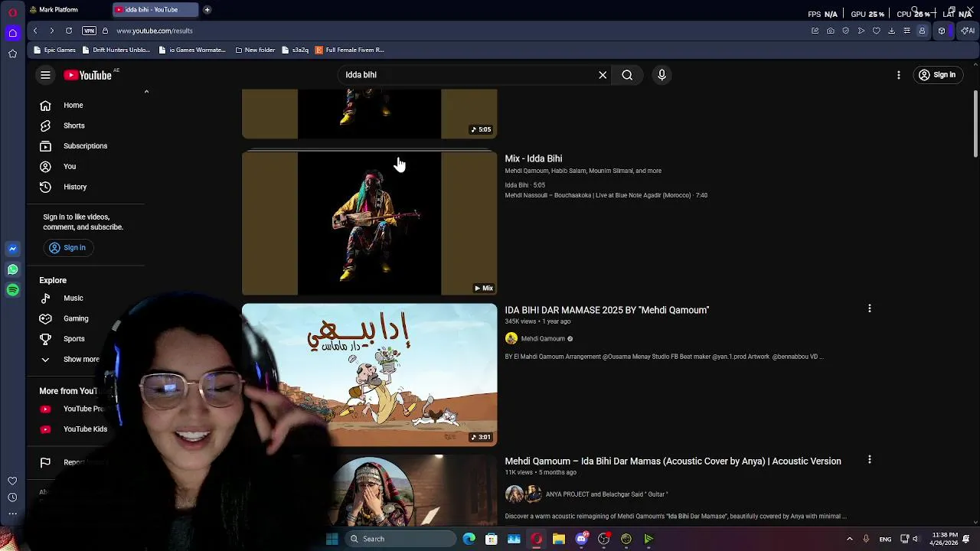Open the snapshot camera icon in toolbar
980x551 pixels.
(831, 31)
